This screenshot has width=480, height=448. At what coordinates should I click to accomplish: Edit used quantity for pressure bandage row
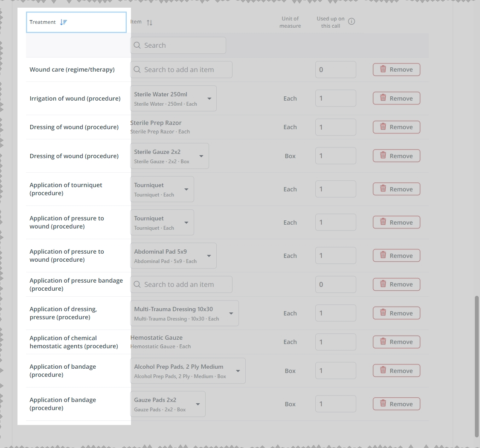[x=336, y=284]
